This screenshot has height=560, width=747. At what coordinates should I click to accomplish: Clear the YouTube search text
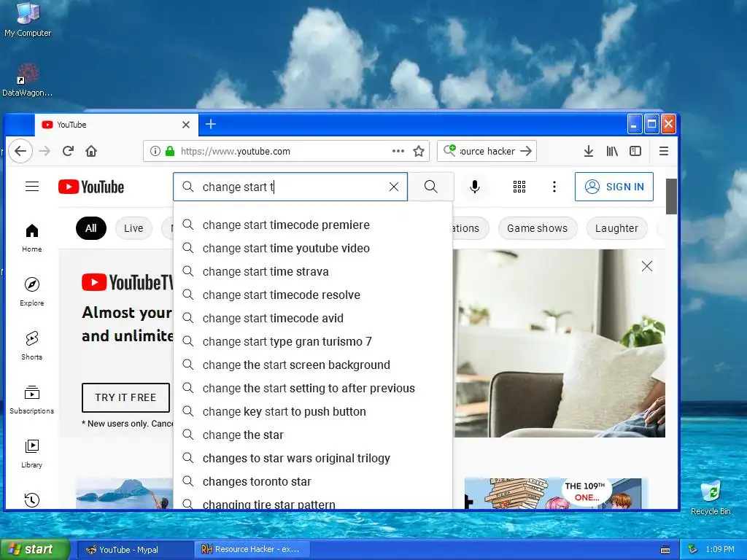click(x=393, y=187)
